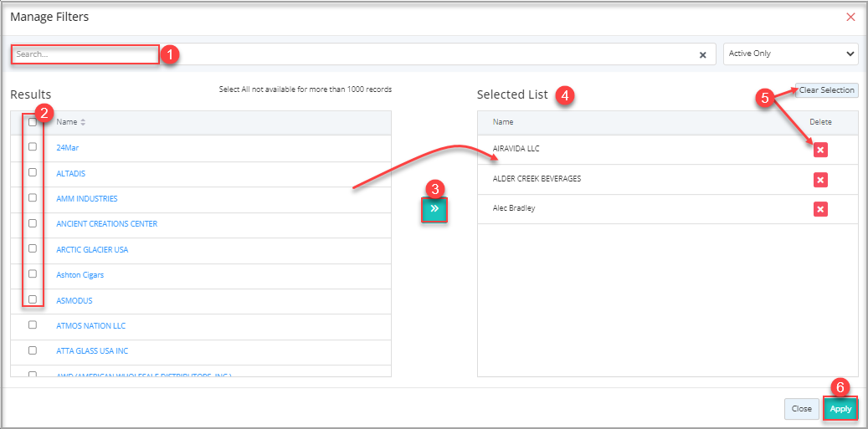Delete Alec Bradley from selected list
Image resolution: width=868 pixels, height=429 pixels.
820,209
